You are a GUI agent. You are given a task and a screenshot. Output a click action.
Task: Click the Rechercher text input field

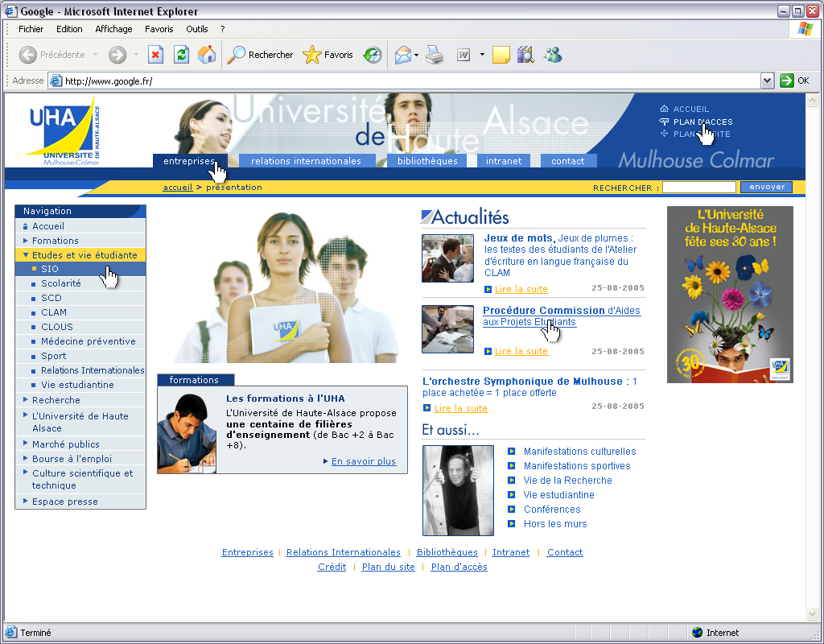(x=698, y=188)
